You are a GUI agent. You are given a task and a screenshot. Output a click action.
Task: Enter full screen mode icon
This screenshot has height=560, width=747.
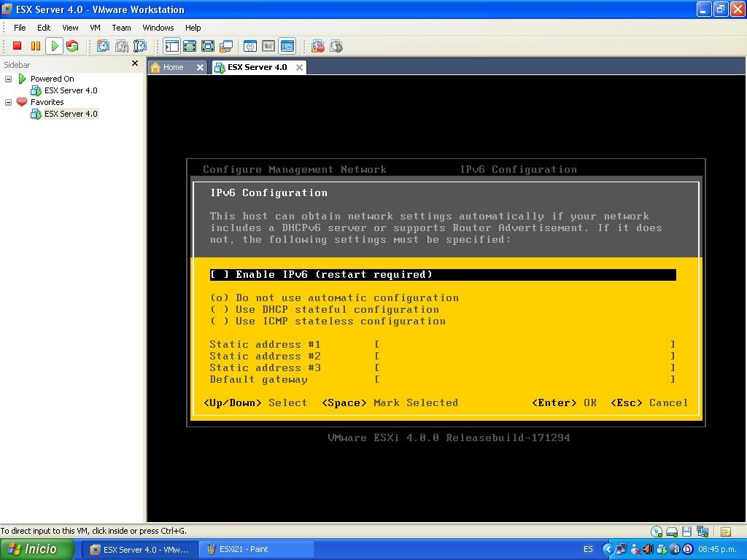click(208, 46)
